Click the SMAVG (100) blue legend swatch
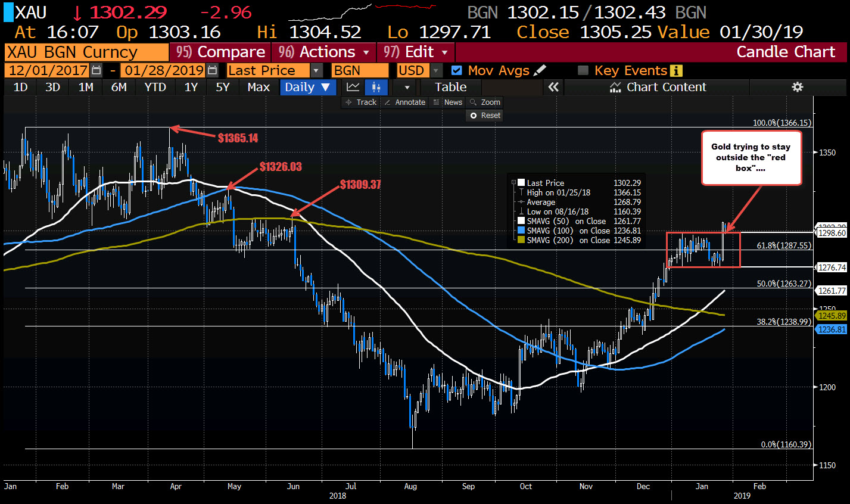Image resolution: width=850 pixels, height=504 pixels. click(522, 231)
